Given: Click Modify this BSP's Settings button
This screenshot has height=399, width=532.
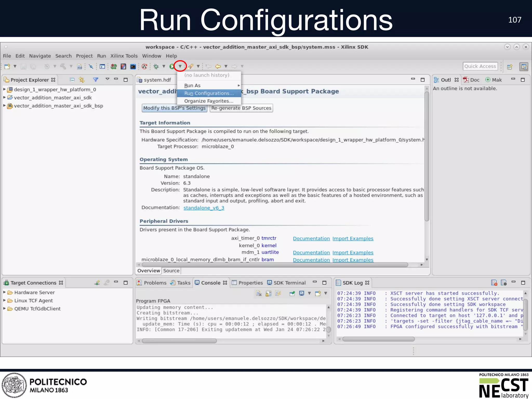Looking at the screenshot, I should (x=174, y=108).
